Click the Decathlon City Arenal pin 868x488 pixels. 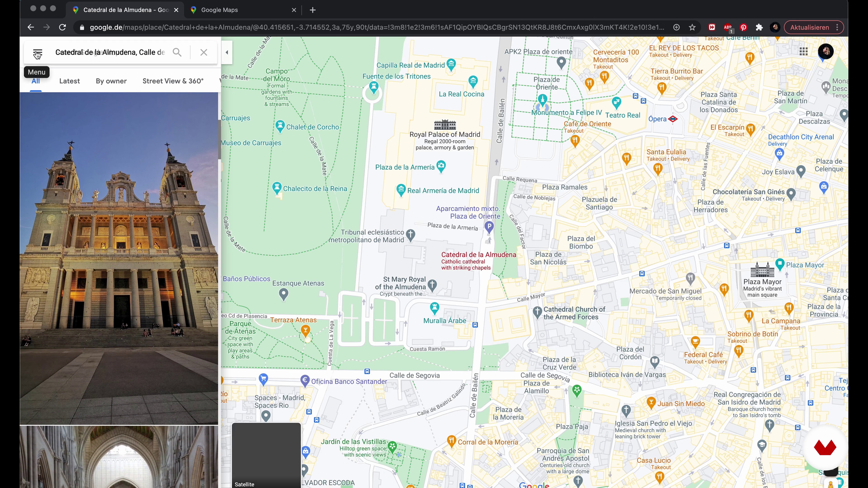(x=779, y=154)
